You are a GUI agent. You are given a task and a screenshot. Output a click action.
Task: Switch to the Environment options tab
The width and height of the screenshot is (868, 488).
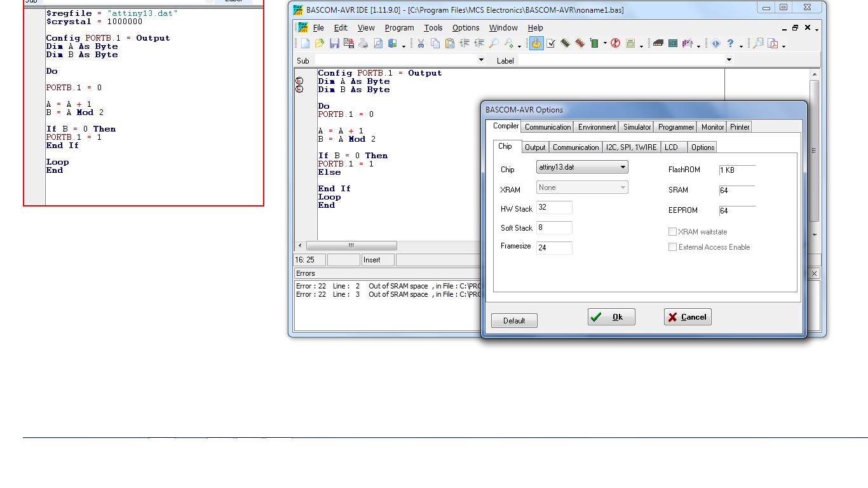[x=597, y=127]
